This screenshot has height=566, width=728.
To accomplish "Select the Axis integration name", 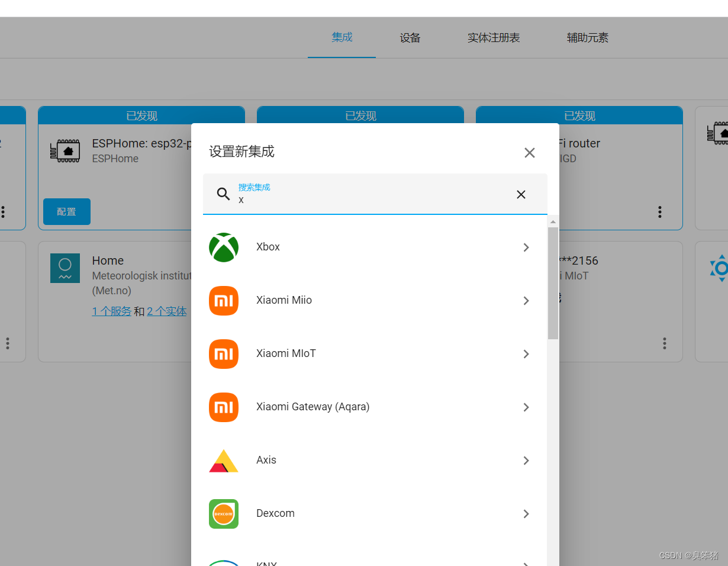I will [x=266, y=460].
